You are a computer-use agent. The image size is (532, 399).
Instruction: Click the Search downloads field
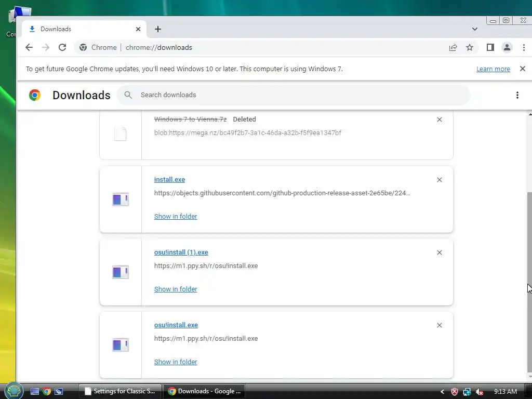pos(294,95)
